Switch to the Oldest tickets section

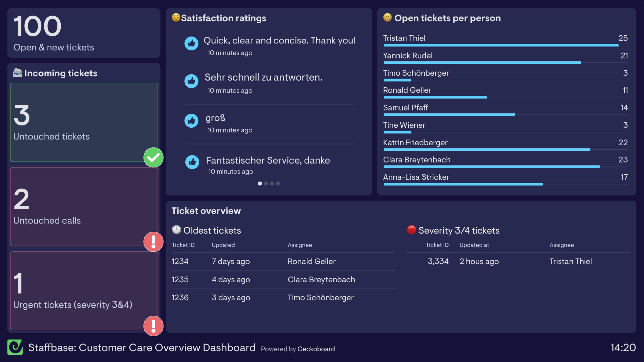(x=212, y=230)
